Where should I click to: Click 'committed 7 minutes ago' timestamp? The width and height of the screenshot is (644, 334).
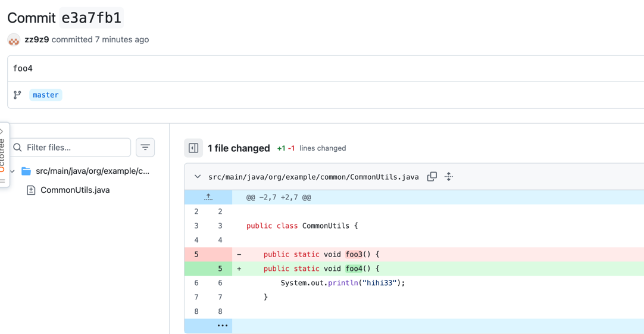[x=100, y=39]
